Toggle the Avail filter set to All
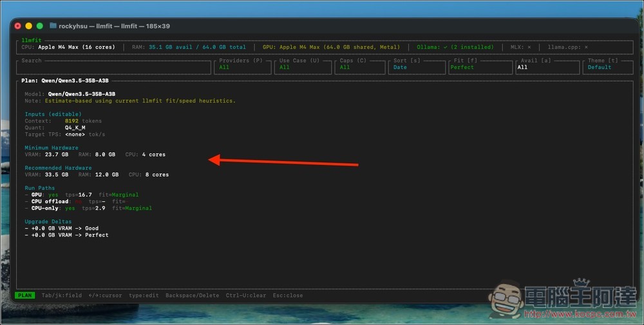The height and width of the screenshot is (325, 644). click(547, 67)
